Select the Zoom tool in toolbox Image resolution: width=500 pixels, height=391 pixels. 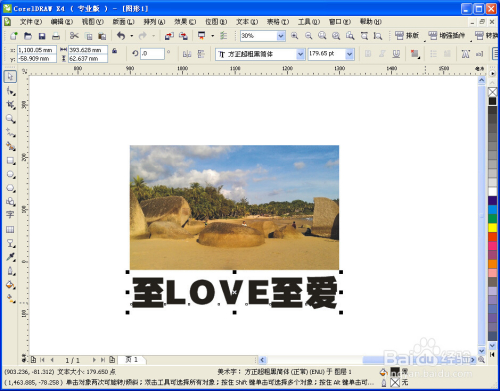[10, 119]
